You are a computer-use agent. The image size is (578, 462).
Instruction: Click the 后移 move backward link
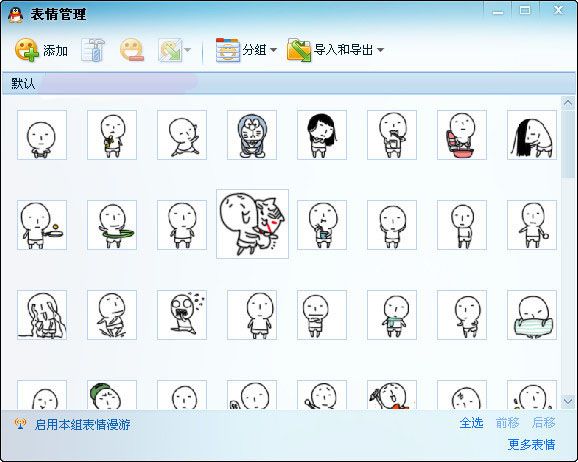(x=543, y=423)
